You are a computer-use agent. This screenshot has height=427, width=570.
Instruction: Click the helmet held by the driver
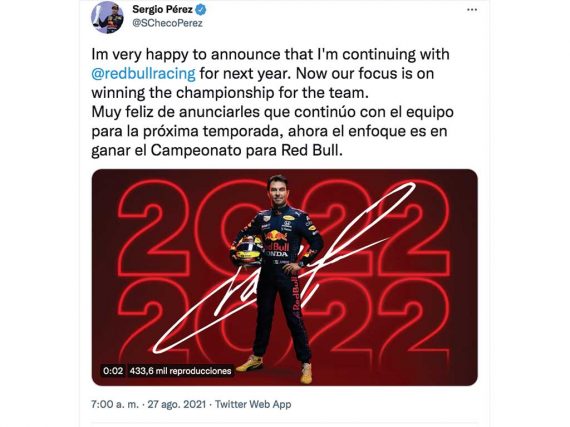[x=248, y=250]
